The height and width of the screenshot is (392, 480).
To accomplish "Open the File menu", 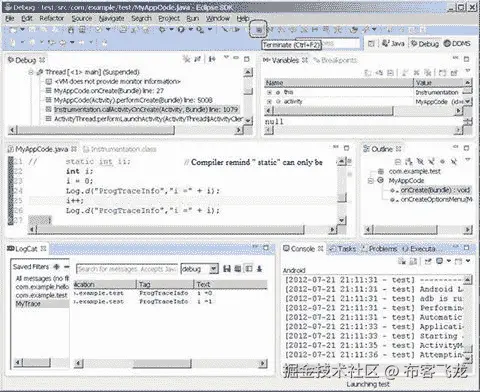I will [x=10, y=19].
